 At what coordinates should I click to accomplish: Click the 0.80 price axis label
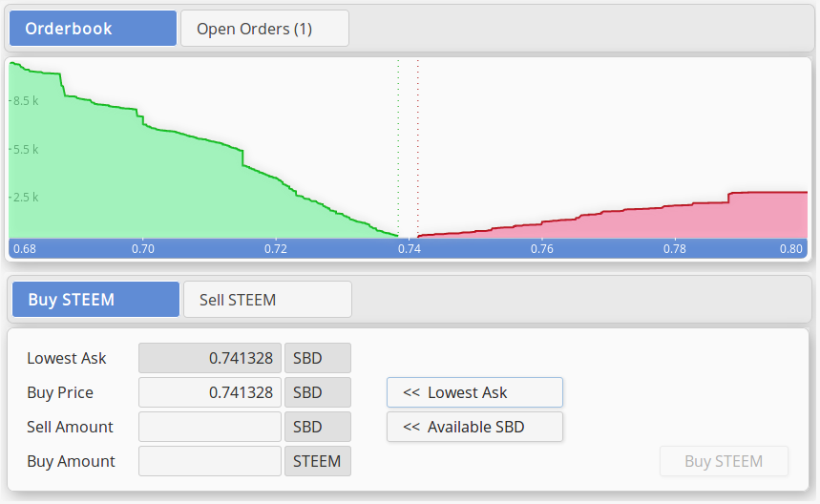point(790,249)
